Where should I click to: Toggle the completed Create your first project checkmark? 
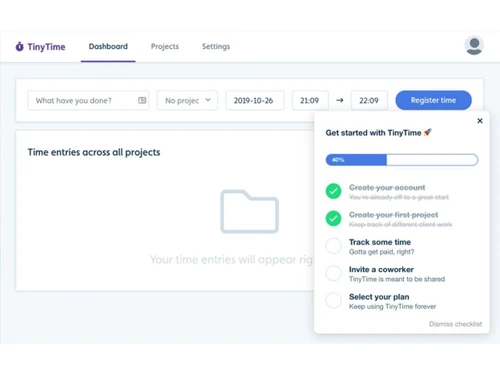[333, 218]
